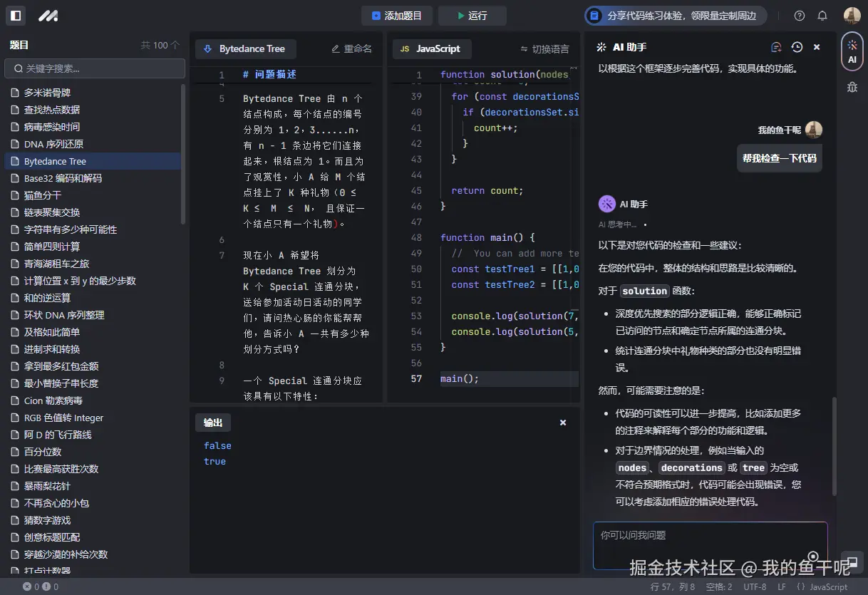Open the notifications bell

(822, 16)
